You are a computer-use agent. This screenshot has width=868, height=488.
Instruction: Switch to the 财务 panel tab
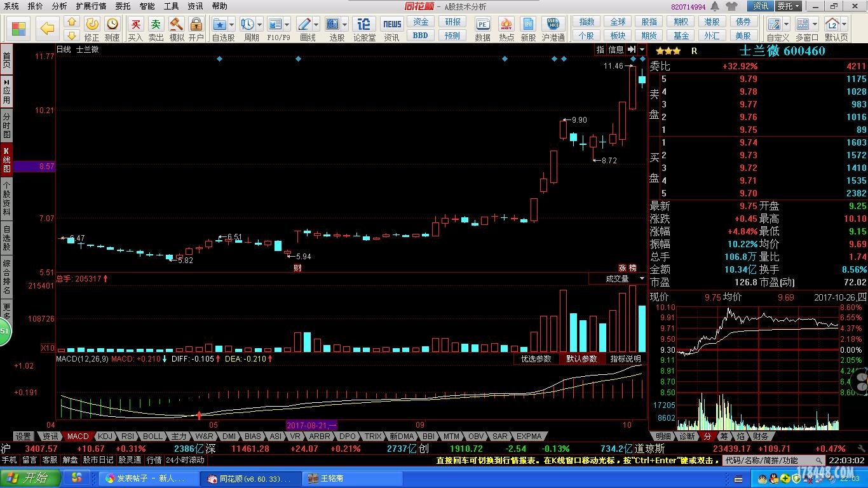point(760,437)
